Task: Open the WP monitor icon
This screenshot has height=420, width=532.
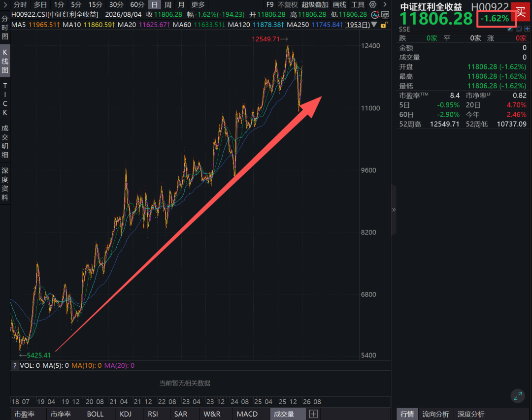Action: click(x=385, y=15)
